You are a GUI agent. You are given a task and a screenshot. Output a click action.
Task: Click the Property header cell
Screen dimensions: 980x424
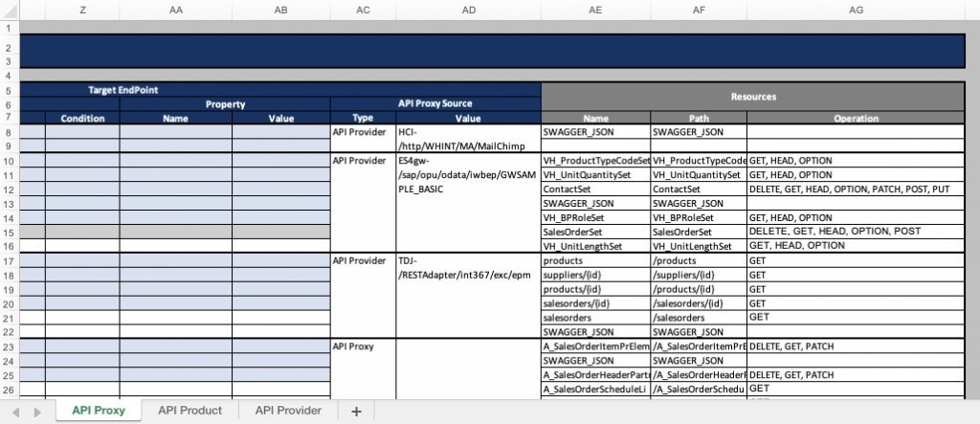tap(225, 104)
